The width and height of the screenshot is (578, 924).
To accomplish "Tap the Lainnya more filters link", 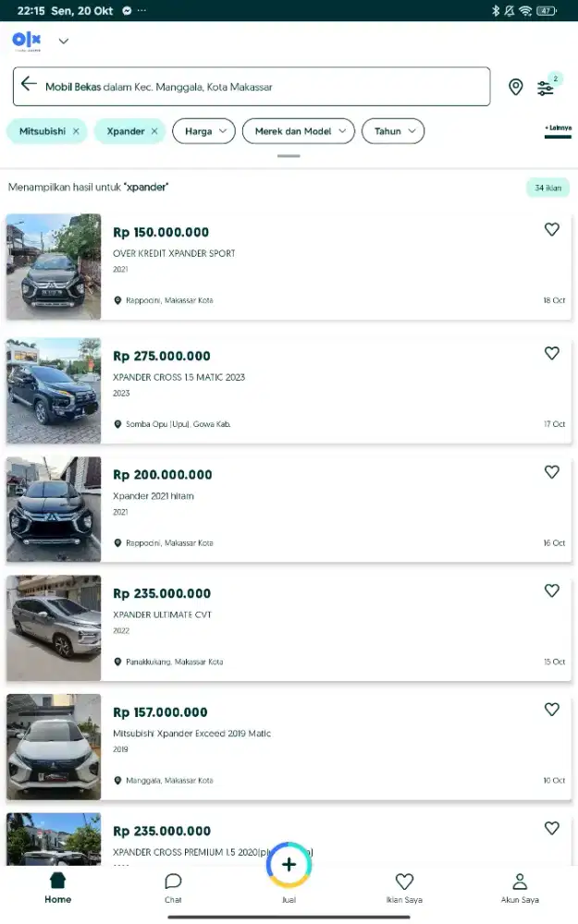I will (557, 129).
